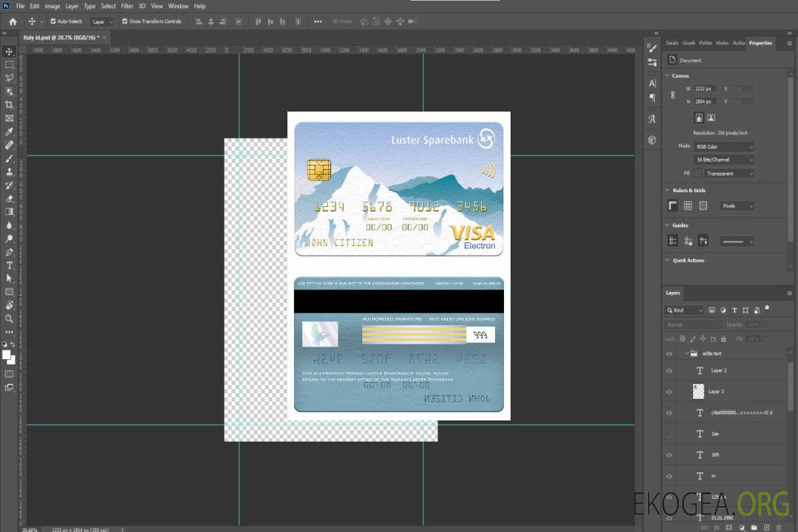Select the Path Selection arrow tool
The height and width of the screenshot is (532, 798).
pos(9,279)
